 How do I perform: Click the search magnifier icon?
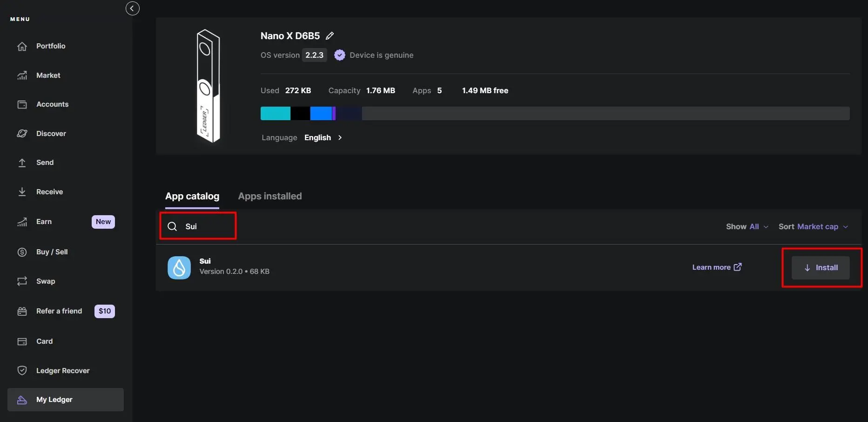[172, 226]
